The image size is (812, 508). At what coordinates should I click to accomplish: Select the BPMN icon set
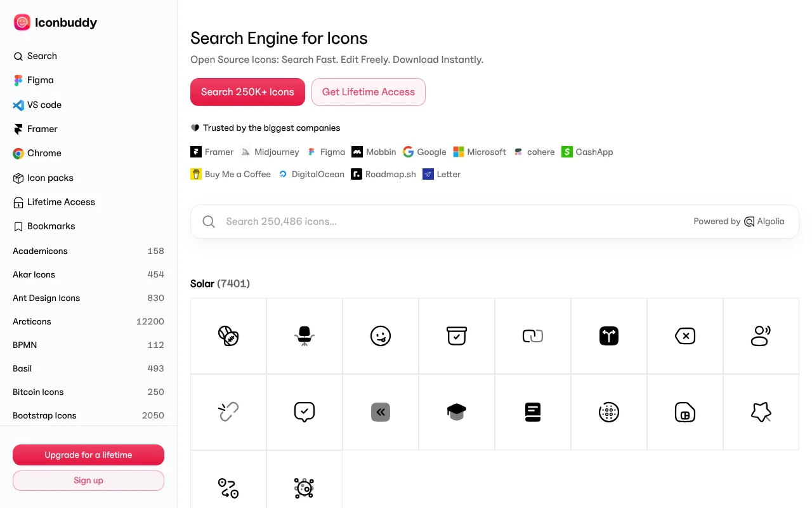click(x=88, y=345)
